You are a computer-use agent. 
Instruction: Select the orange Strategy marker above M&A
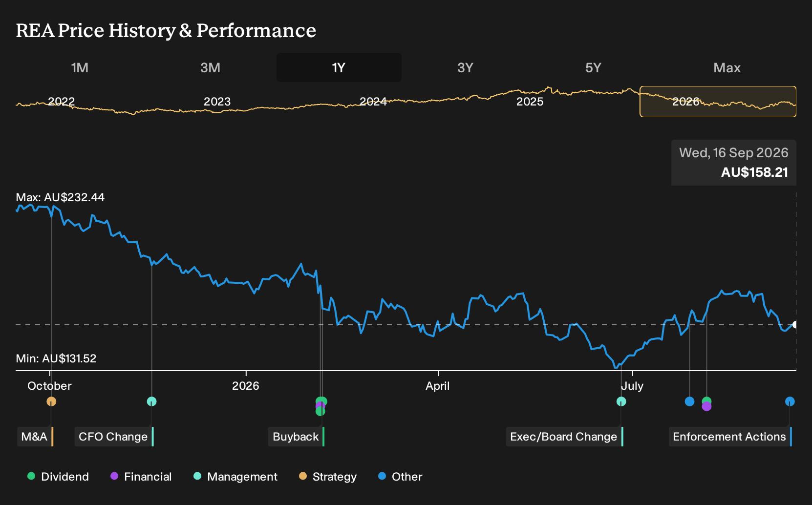coord(51,401)
